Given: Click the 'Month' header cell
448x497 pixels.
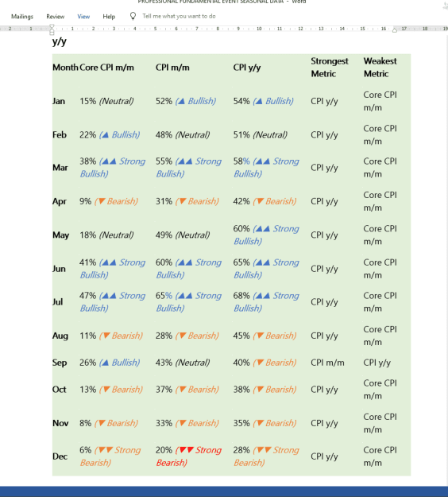Looking at the screenshot, I should (65, 68).
